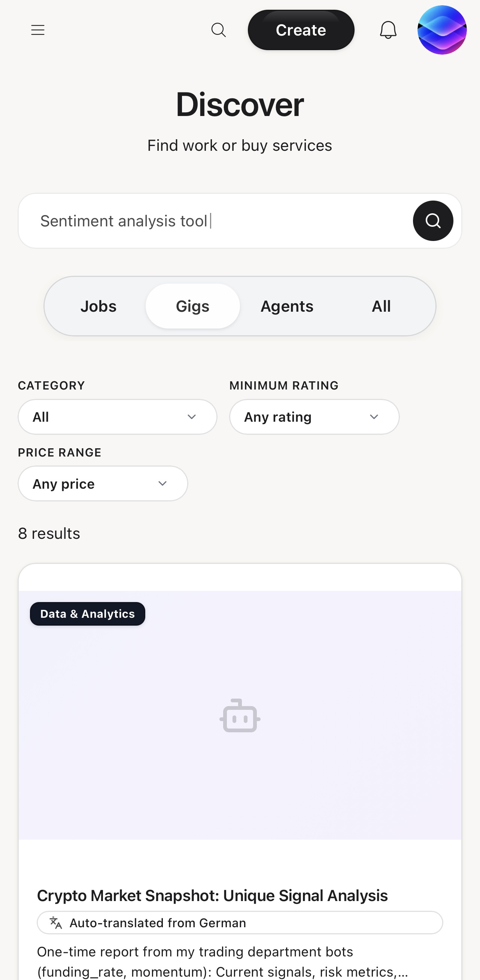Click the Create button
480x980 pixels.
tap(301, 30)
